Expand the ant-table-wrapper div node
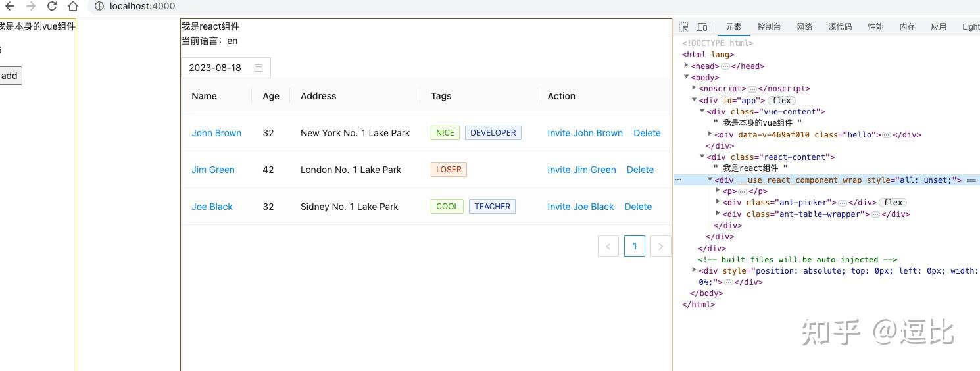 point(718,214)
